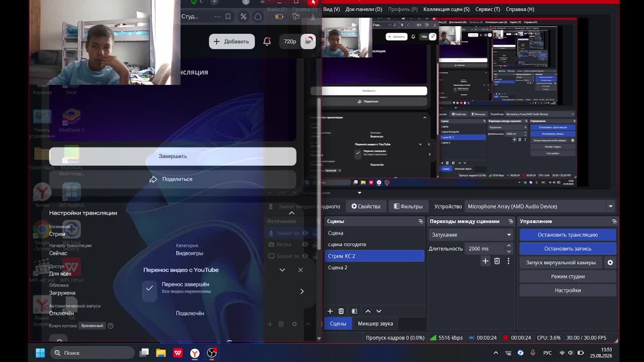Switch to the Сцены tab

coord(338,324)
